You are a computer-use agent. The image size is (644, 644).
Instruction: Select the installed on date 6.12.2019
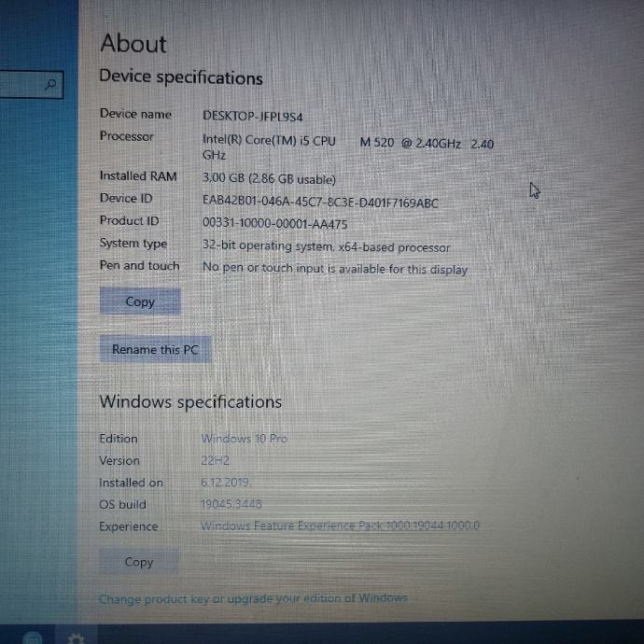tap(226, 483)
